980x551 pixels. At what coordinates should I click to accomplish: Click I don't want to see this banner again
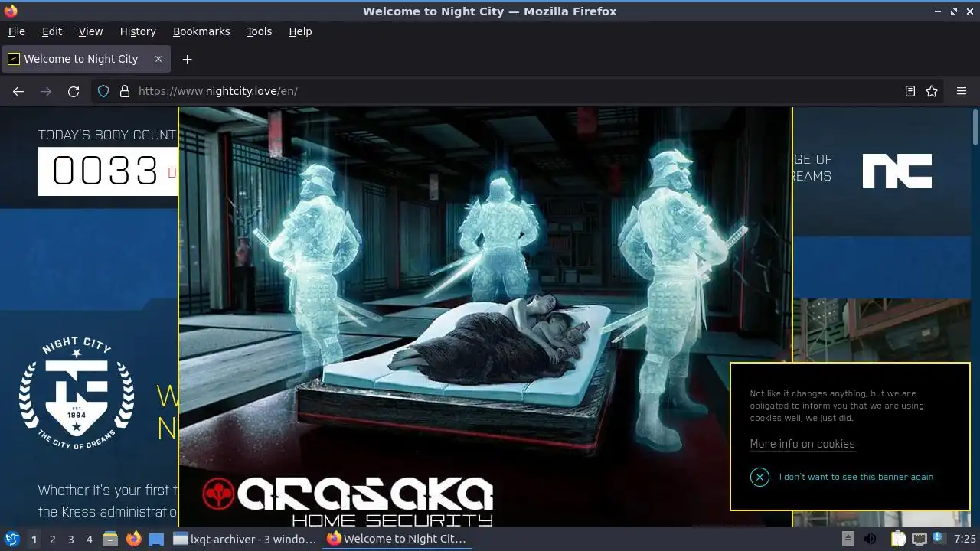856,477
